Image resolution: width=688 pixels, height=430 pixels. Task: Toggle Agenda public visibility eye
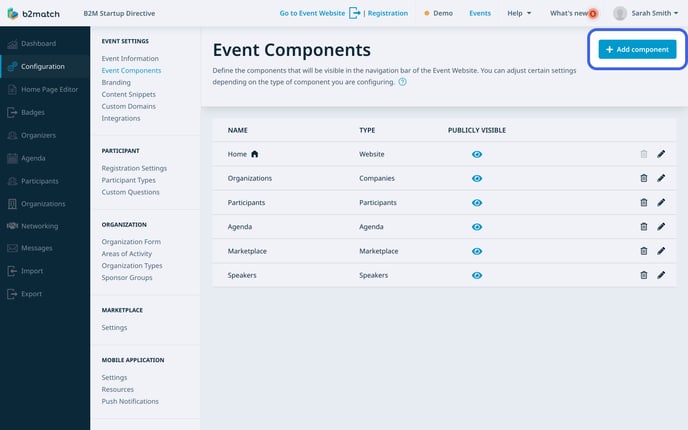click(477, 227)
